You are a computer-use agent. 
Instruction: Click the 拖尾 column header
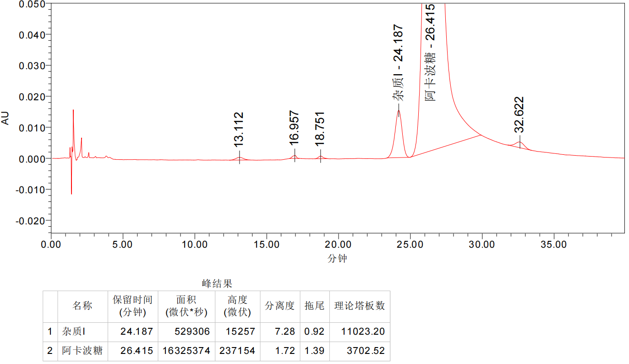314,306
